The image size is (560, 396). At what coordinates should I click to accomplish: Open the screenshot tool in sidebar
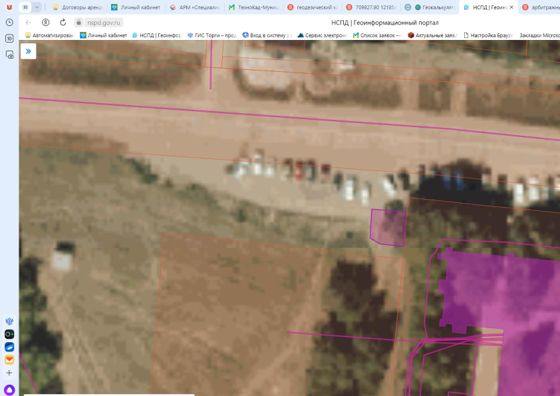(x=9, y=55)
